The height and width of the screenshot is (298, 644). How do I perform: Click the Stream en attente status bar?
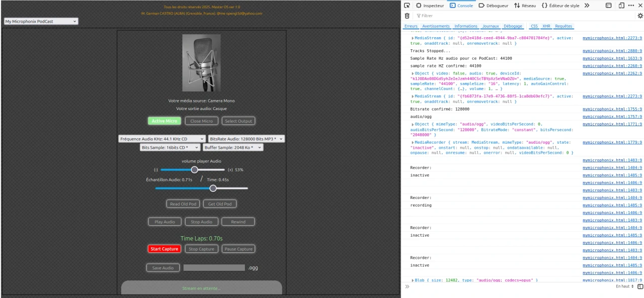point(201,288)
